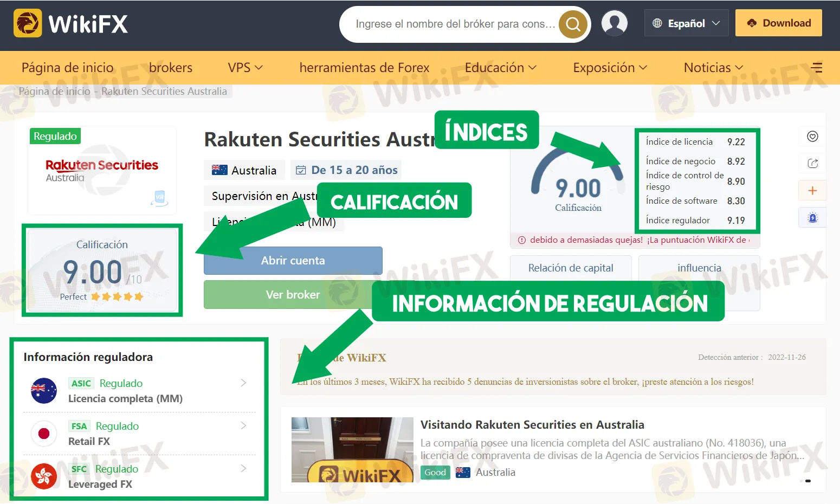Click the 'Abrir cuenta' button

click(x=293, y=261)
